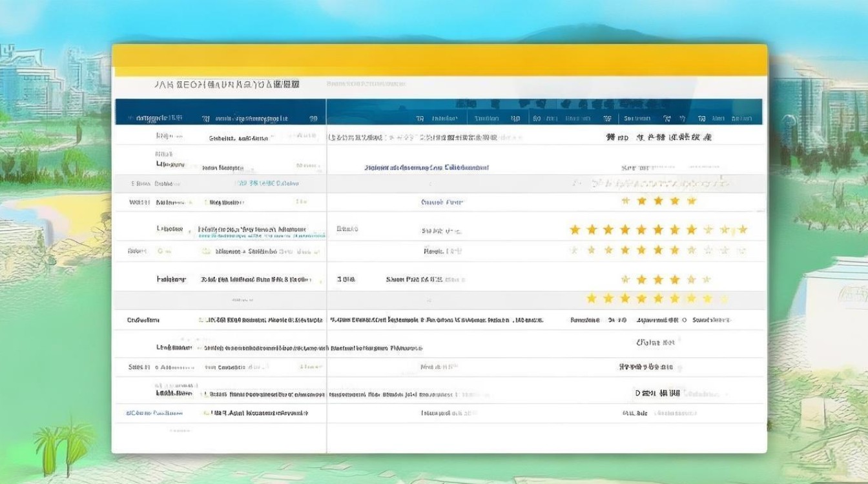
Task: Select last star of the longest star row
Action: tap(742, 230)
